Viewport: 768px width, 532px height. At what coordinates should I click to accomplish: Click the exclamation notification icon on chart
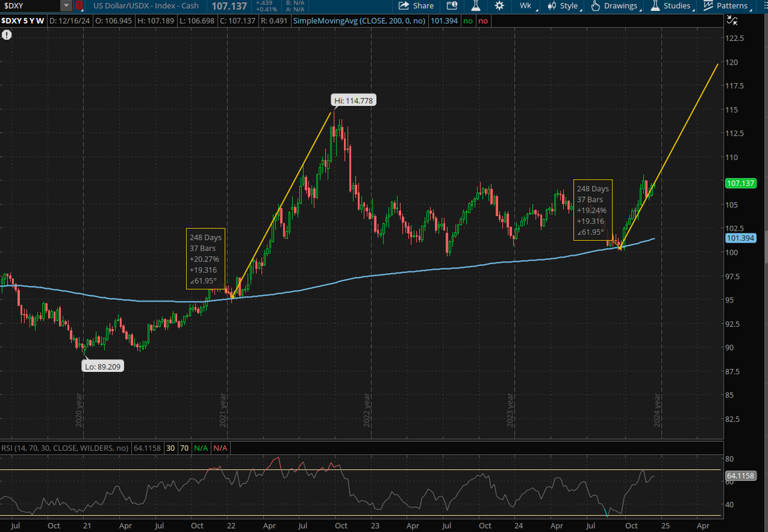(x=6, y=35)
